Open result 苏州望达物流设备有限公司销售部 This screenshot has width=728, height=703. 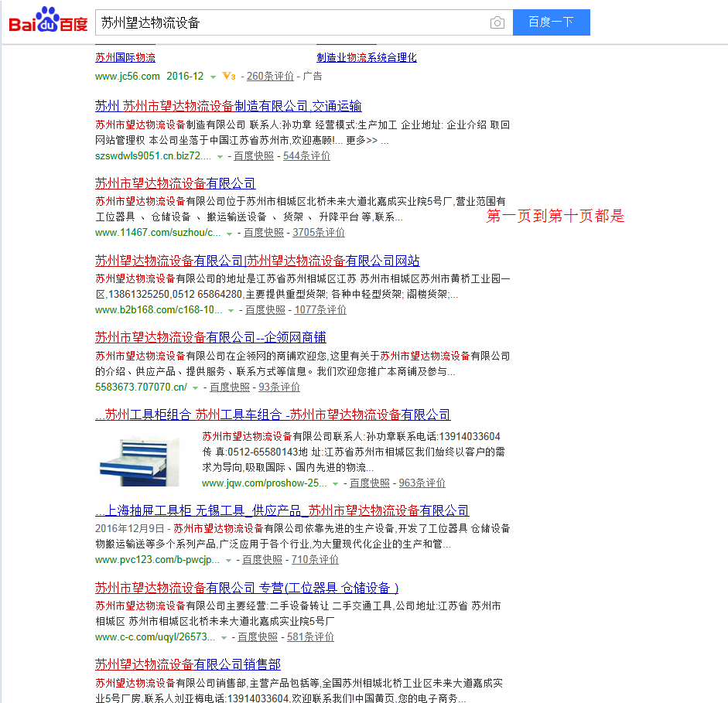188,664
